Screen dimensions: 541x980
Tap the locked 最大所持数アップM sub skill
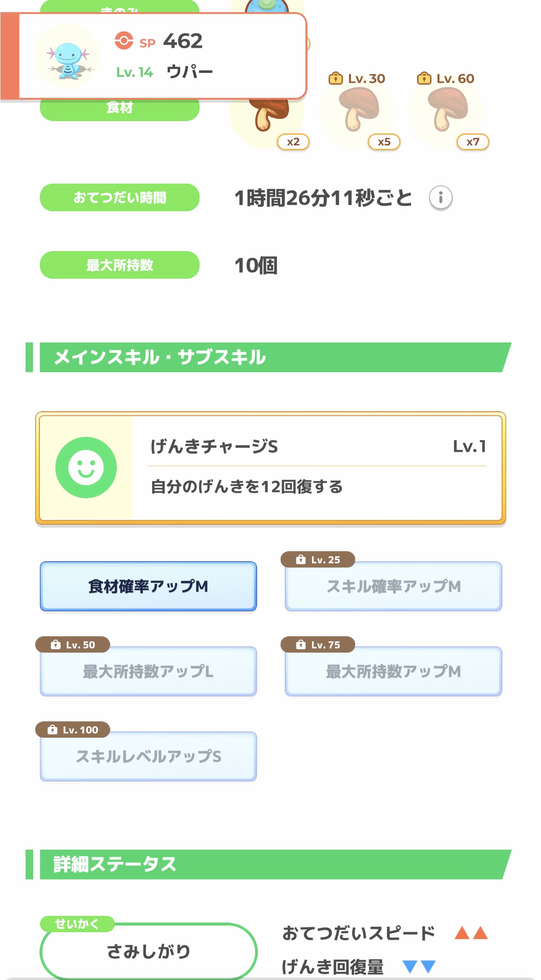point(393,671)
